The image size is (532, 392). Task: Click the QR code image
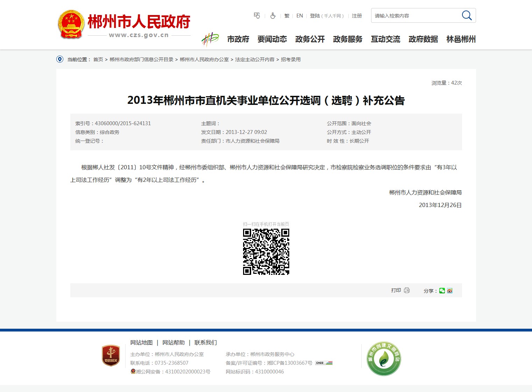tap(266, 252)
